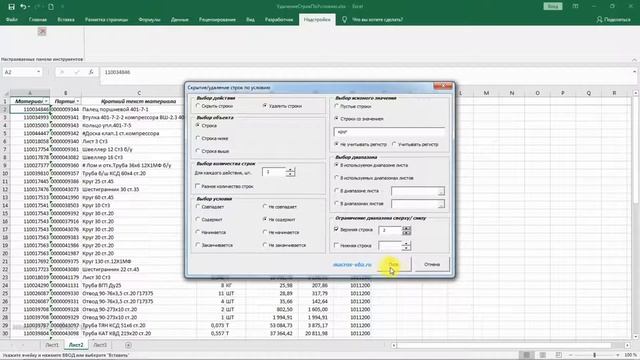This screenshot has width=640, height=360.
Task: Click the Поделиться share button label
Action: coord(617,19)
